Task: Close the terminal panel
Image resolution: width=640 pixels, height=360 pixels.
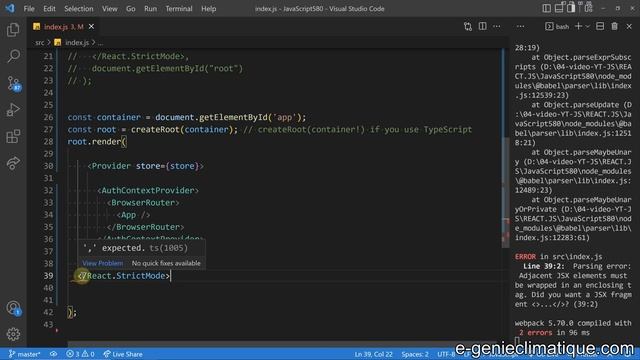Action: [x=629, y=27]
